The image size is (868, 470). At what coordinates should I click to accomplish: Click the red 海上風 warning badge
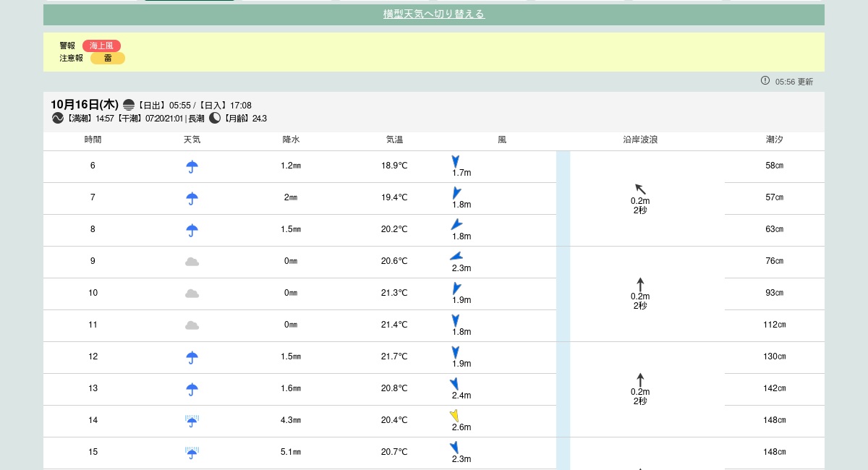101,46
